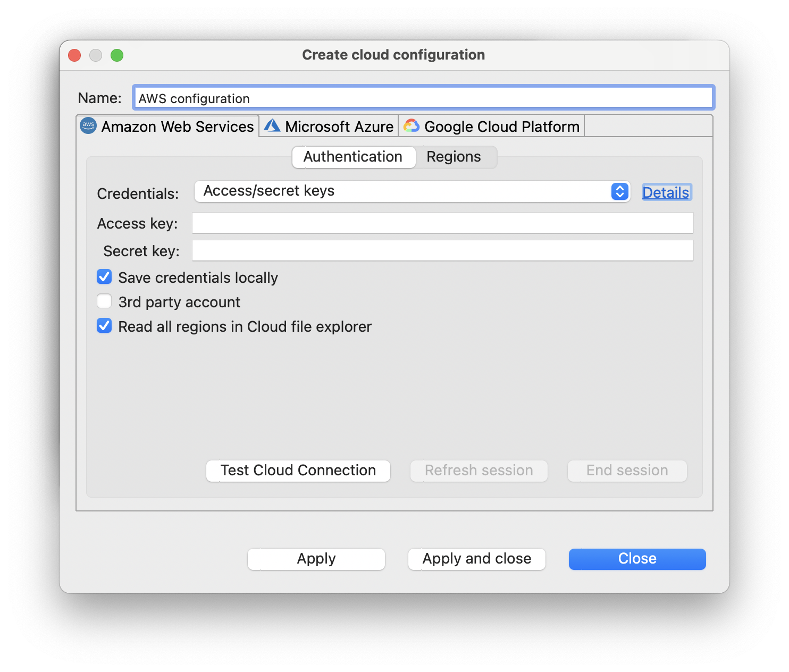Click the Secret key input field
Image resolution: width=789 pixels, height=672 pixels.
click(x=442, y=250)
